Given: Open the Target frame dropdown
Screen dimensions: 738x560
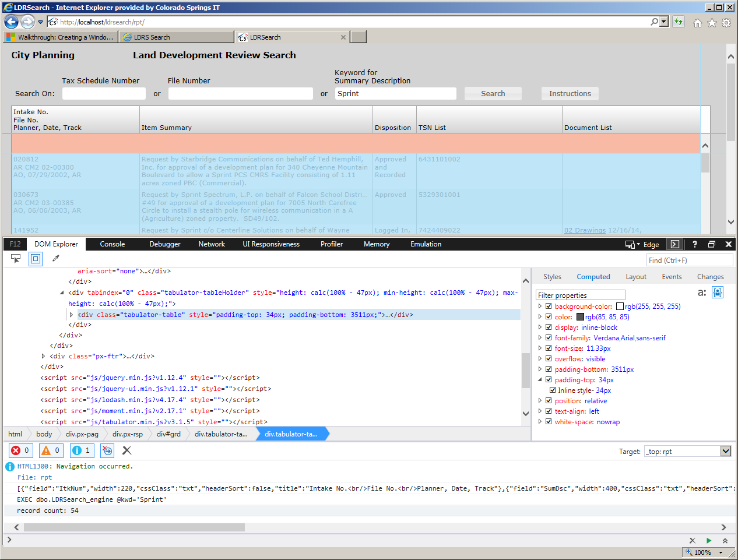Looking at the screenshot, I should (x=725, y=450).
